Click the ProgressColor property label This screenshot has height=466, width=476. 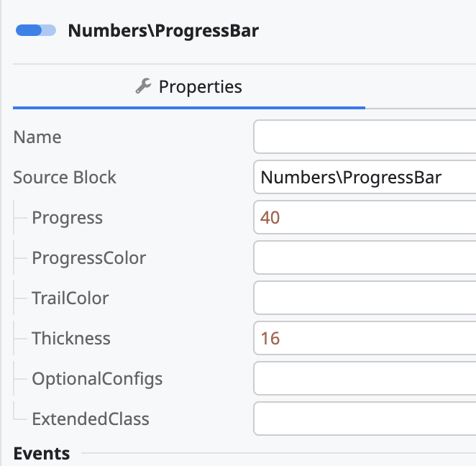[x=89, y=258]
